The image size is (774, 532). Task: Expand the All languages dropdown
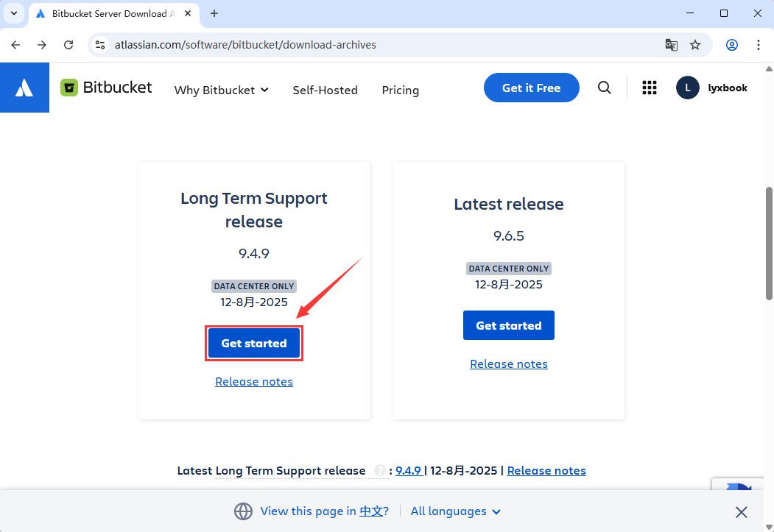click(455, 511)
